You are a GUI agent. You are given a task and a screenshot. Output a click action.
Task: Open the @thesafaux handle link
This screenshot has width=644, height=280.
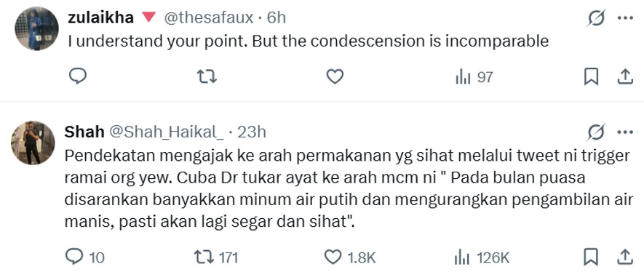point(209,17)
